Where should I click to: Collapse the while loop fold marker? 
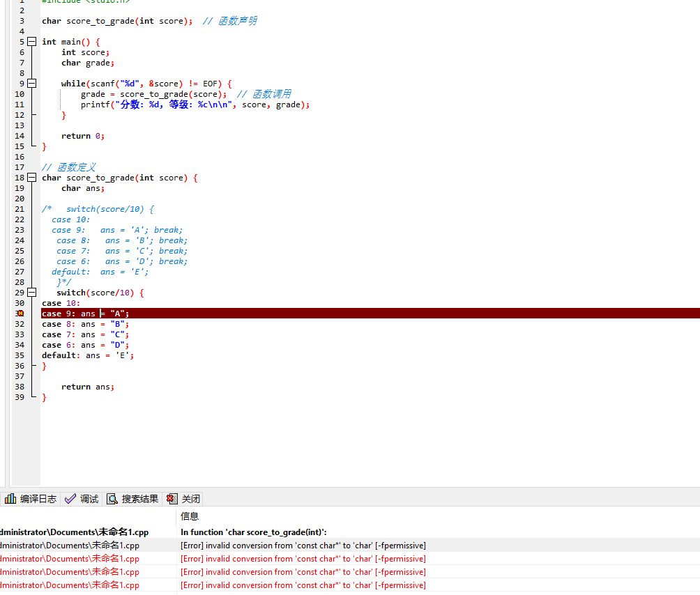click(31, 84)
